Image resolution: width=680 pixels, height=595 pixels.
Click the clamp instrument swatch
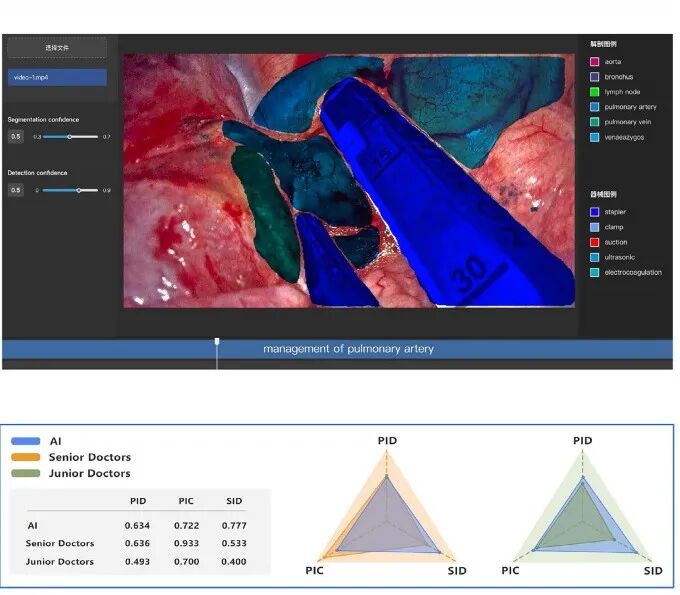point(595,227)
